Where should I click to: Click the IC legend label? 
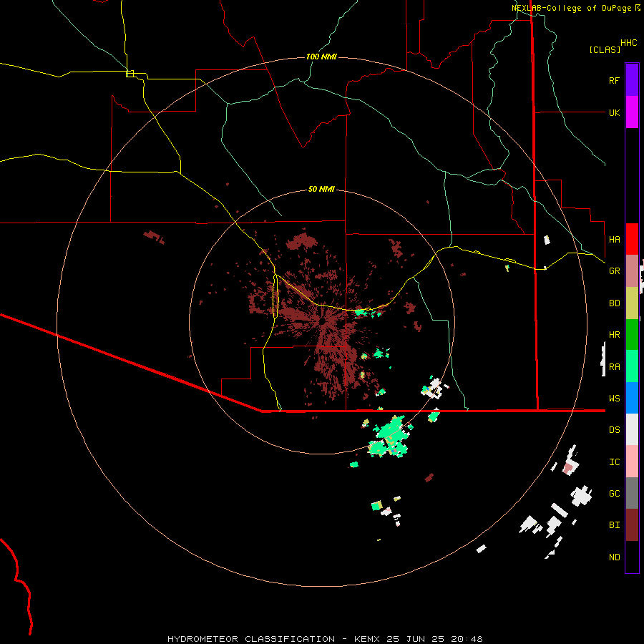point(614,462)
